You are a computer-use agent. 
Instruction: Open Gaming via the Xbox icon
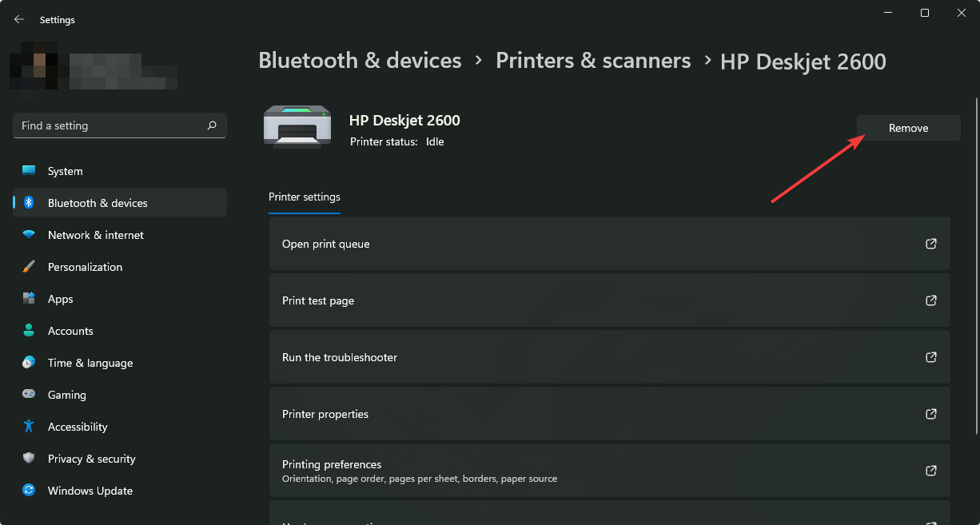(x=30, y=394)
